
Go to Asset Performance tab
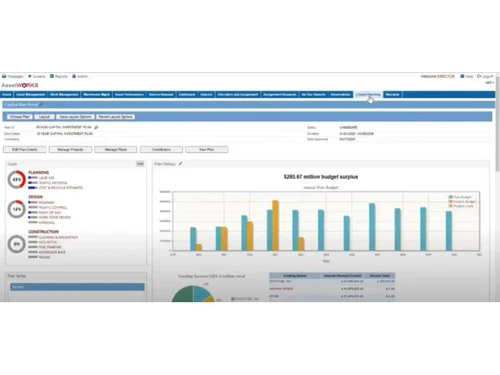click(129, 95)
